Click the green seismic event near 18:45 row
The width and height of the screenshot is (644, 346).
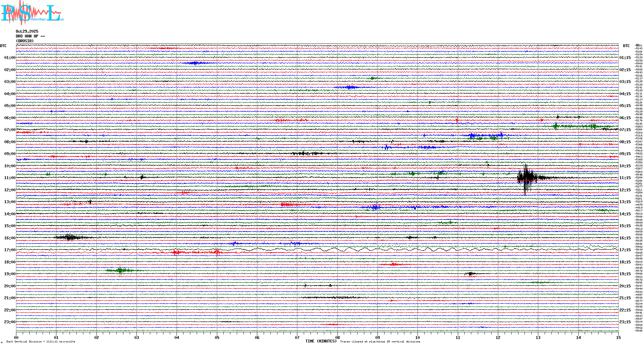coord(120,271)
